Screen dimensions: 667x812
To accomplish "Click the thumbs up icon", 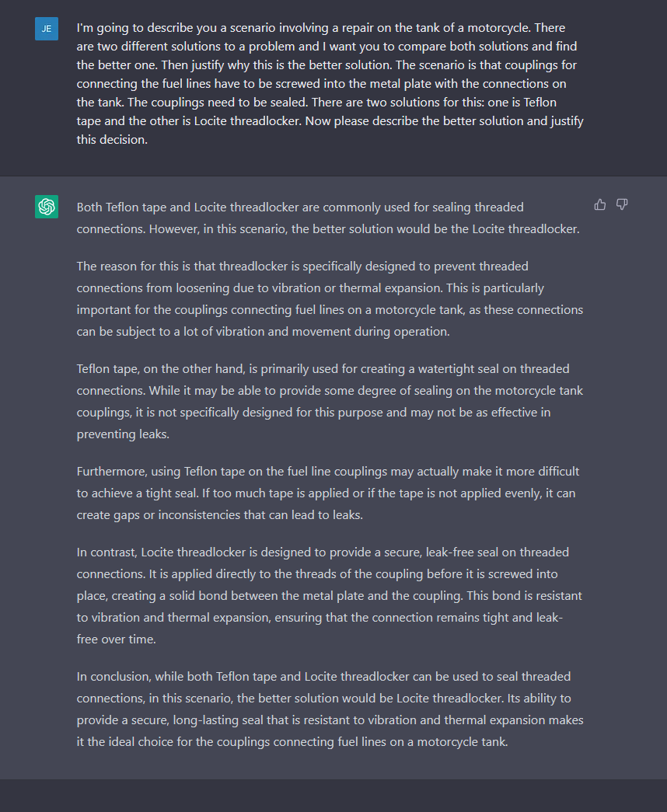I will [x=600, y=204].
